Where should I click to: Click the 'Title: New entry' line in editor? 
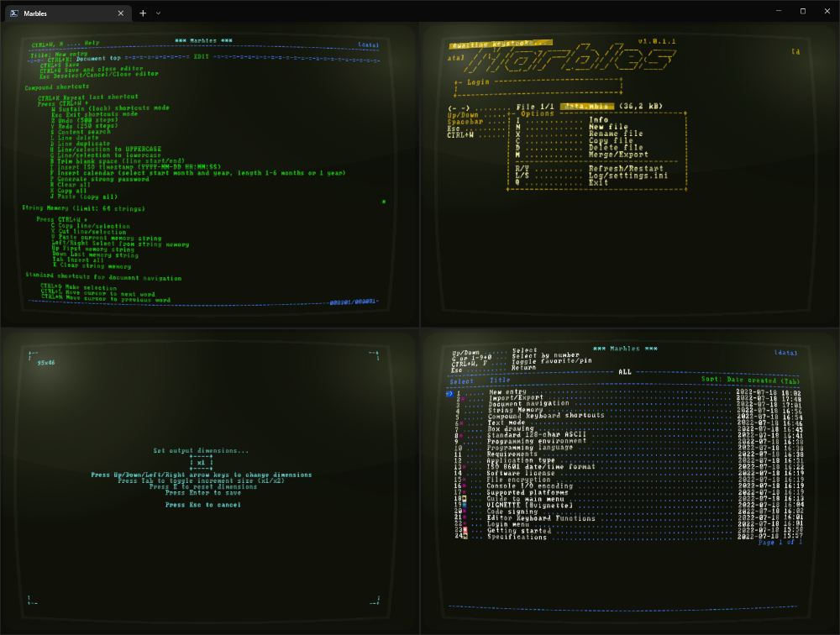pos(59,55)
